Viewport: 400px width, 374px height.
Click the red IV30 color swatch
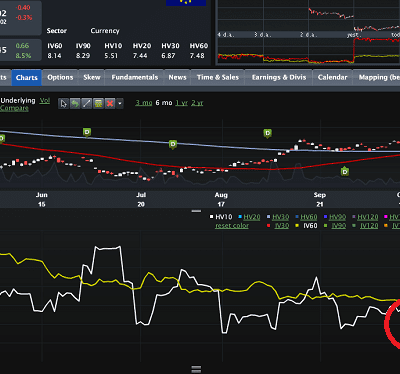268,226
